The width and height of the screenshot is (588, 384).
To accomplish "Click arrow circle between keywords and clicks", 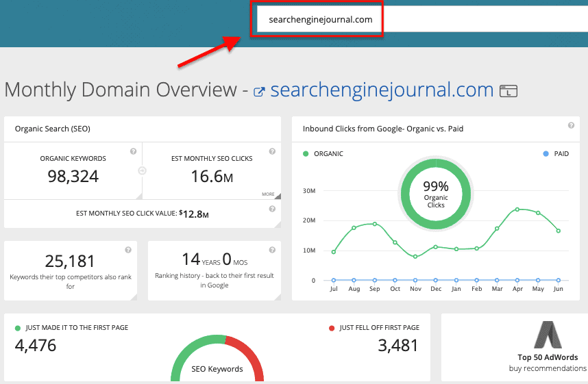I will [x=142, y=171].
